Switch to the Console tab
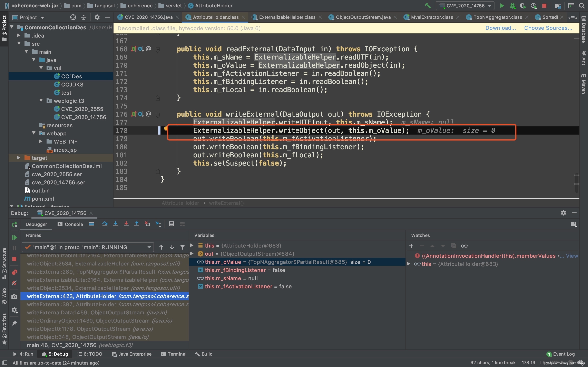Viewport: 588px width, 367px height. click(70, 224)
